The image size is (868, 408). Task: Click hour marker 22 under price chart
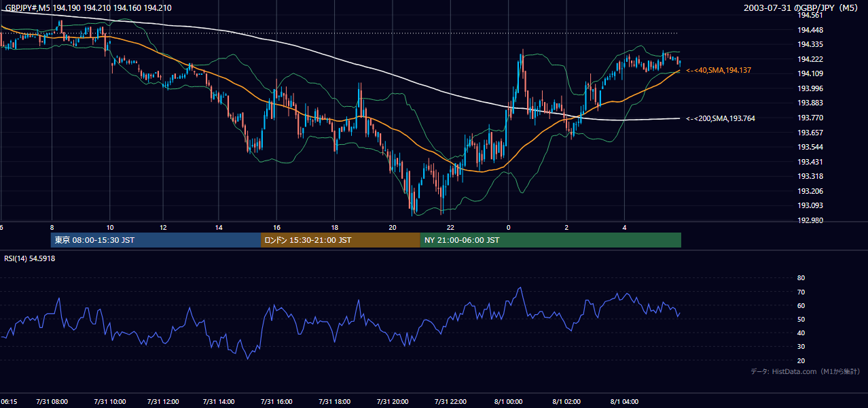450,227
